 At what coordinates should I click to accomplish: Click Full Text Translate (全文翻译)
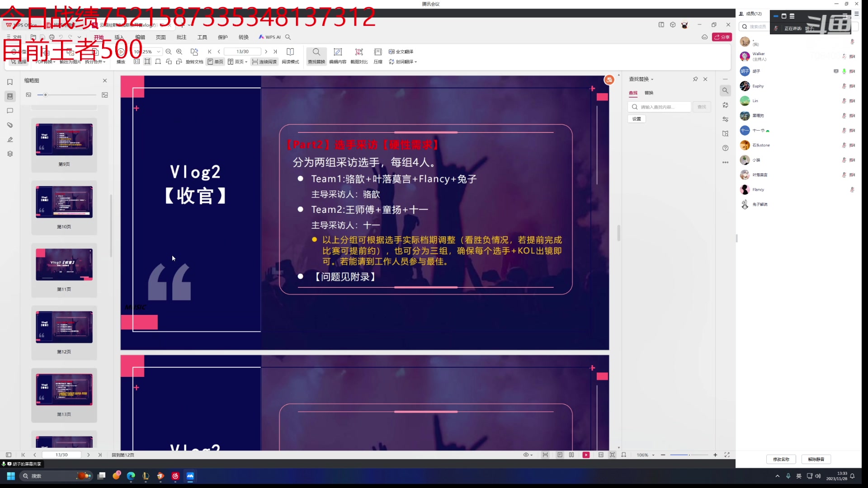pos(401,52)
